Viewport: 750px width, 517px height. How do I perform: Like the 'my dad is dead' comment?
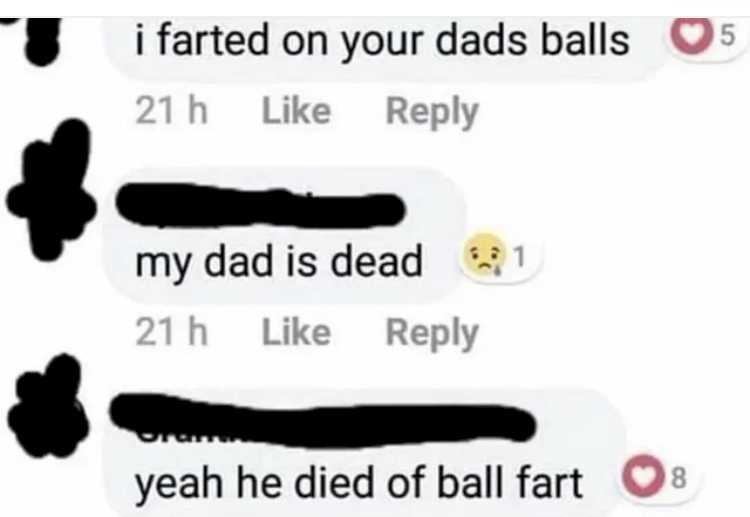[296, 332]
